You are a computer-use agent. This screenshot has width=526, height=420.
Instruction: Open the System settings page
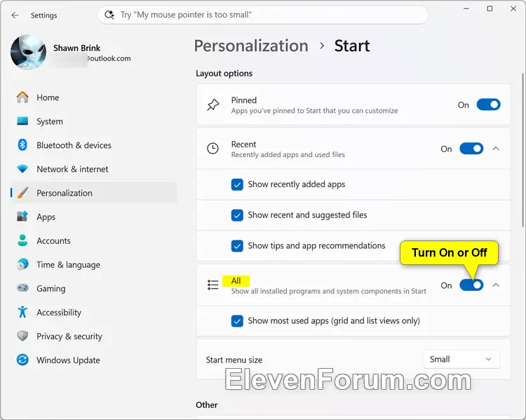point(93,121)
